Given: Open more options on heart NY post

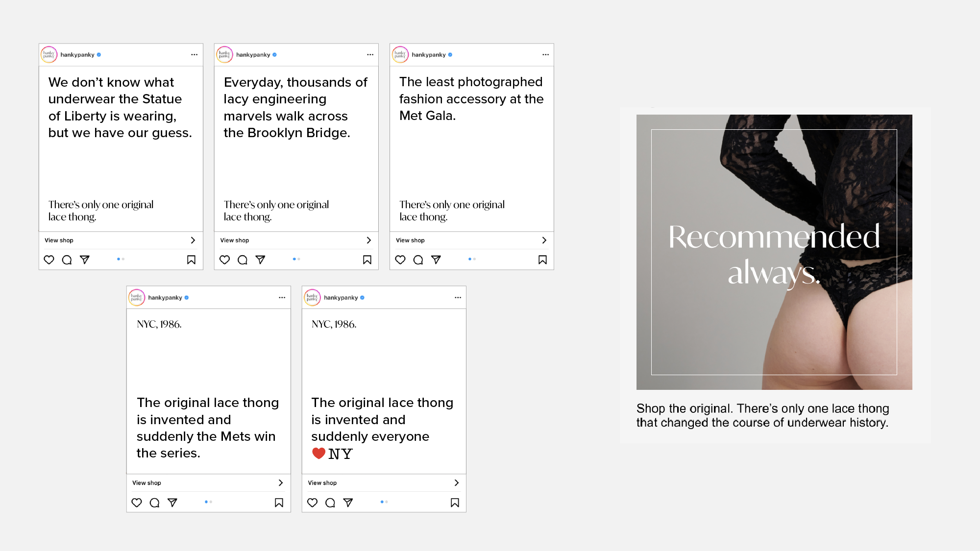Looking at the screenshot, I should pyautogui.click(x=458, y=298).
